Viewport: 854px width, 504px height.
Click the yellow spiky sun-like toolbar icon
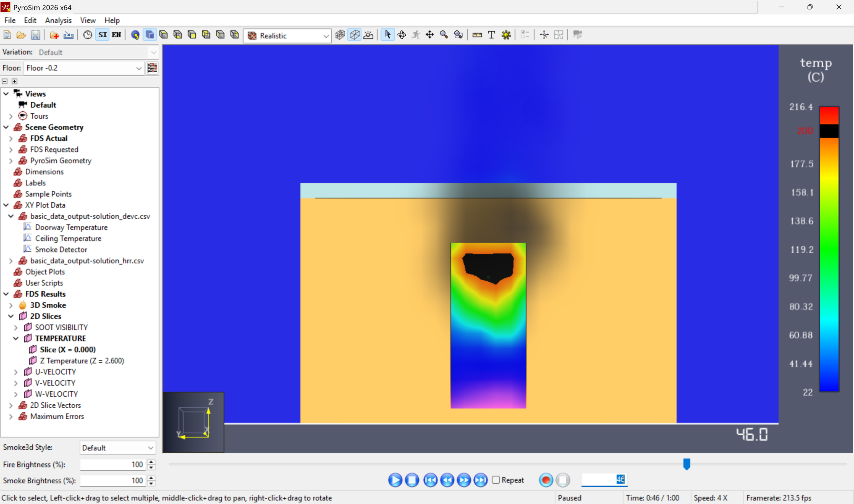point(506,35)
